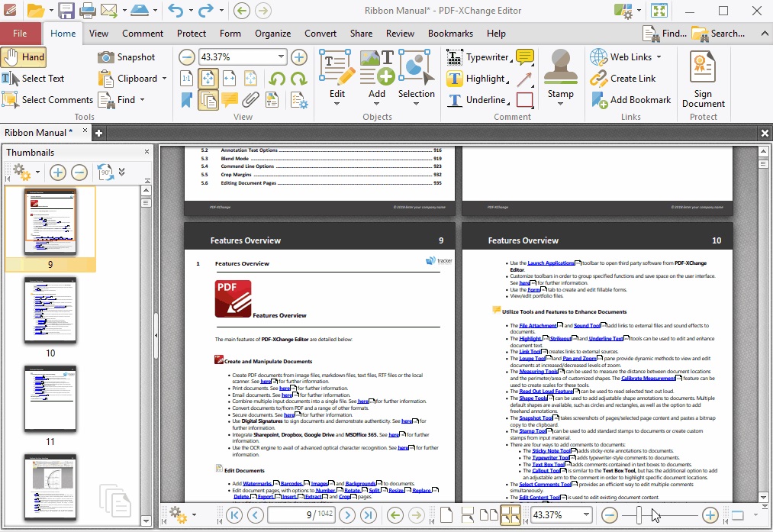The height and width of the screenshot is (532, 773).
Task: Zoom in thumbnails with plus icon
Action: click(58, 172)
